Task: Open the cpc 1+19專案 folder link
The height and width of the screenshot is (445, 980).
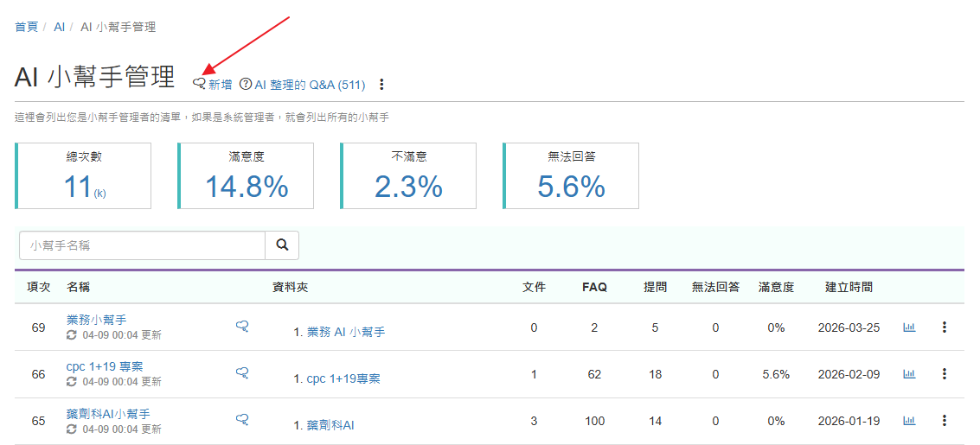Action: point(343,378)
